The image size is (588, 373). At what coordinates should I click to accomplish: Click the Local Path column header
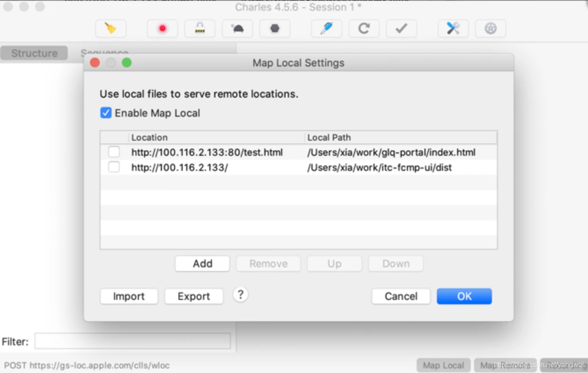[401, 137]
